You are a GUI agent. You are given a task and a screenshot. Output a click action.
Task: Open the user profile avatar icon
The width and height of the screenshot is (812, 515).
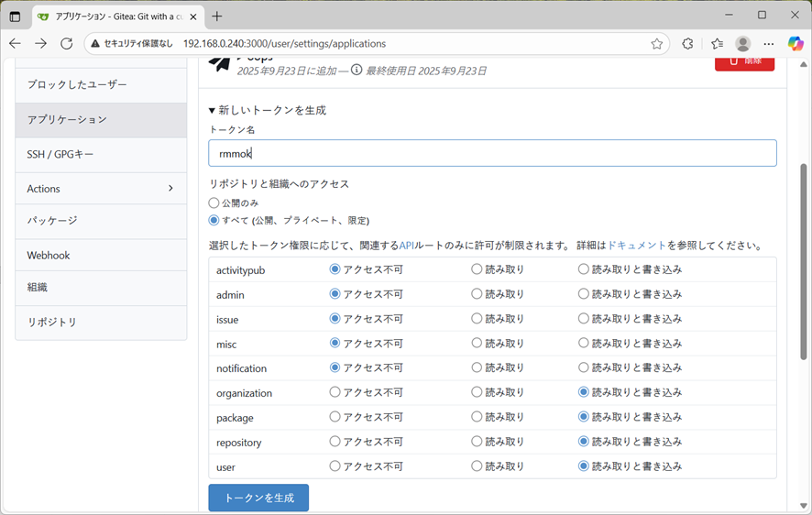[x=742, y=43]
